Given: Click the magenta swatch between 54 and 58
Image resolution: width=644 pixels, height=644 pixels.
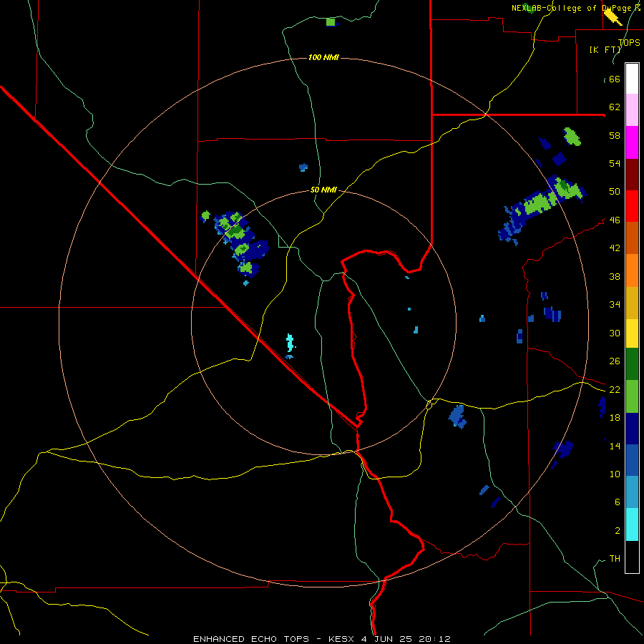Looking at the screenshot, I should pos(632,142).
